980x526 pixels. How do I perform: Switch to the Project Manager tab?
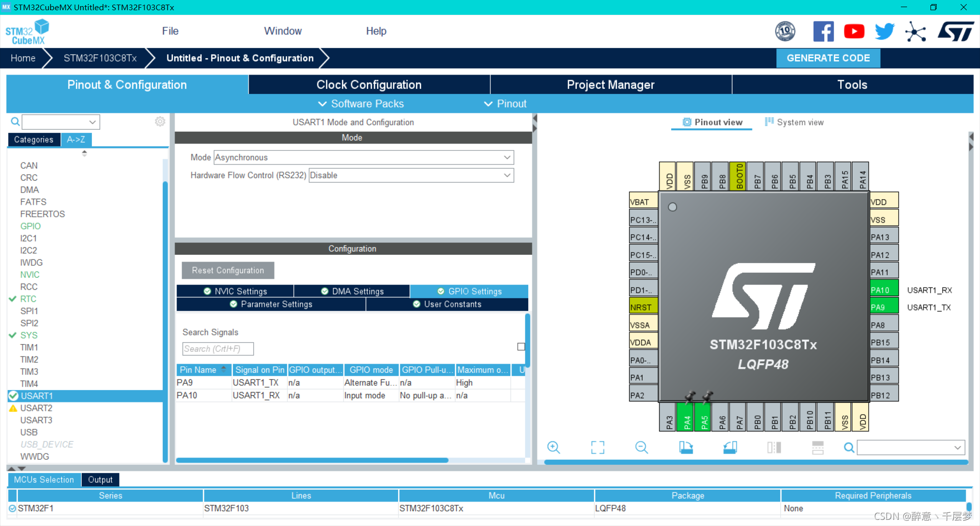click(610, 85)
